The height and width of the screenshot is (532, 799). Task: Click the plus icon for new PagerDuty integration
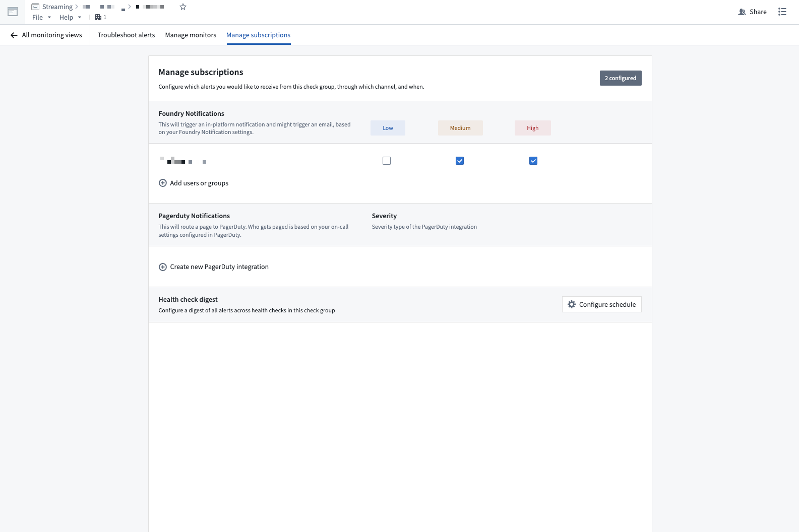pyautogui.click(x=163, y=267)
